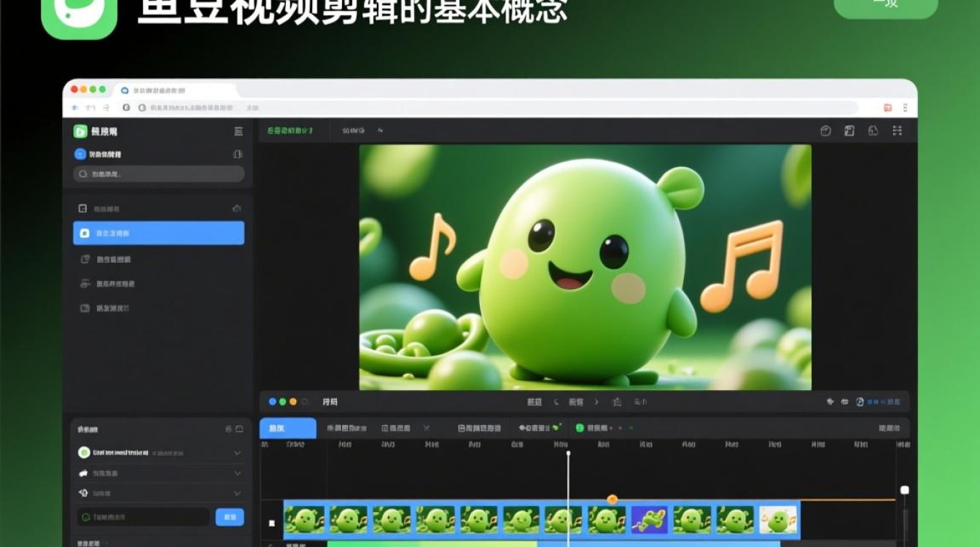Expand the third collapsible row in the lower-left panel
This screenshot has height=547, width=980.
(x=237, y=494)
